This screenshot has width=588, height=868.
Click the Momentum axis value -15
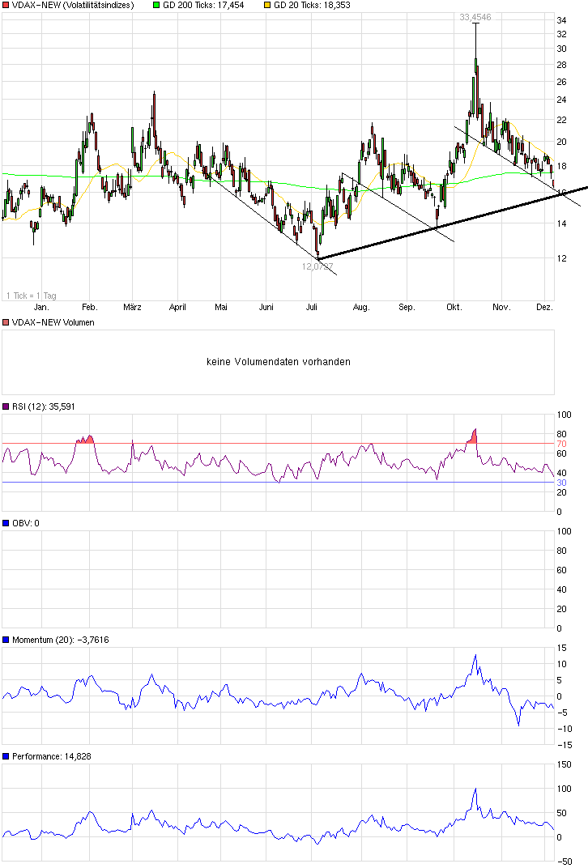click(x=565, y=745)
